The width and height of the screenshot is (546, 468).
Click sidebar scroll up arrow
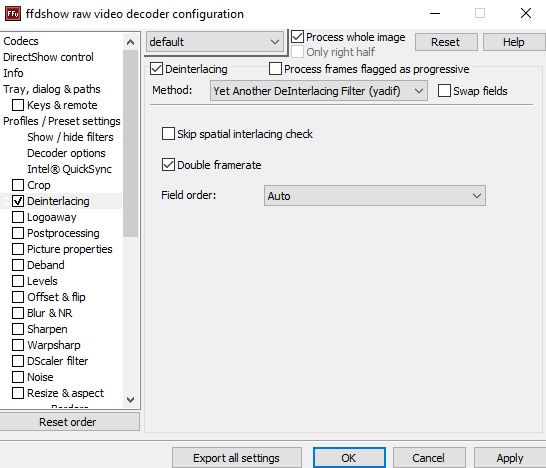(x=131, y=42)
